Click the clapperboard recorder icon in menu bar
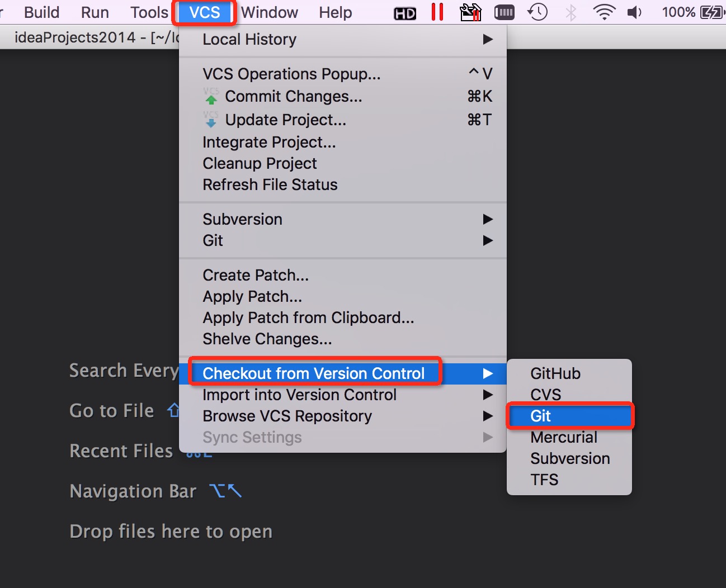The width and height of the screenshot is (726, 588). point(470,12)
